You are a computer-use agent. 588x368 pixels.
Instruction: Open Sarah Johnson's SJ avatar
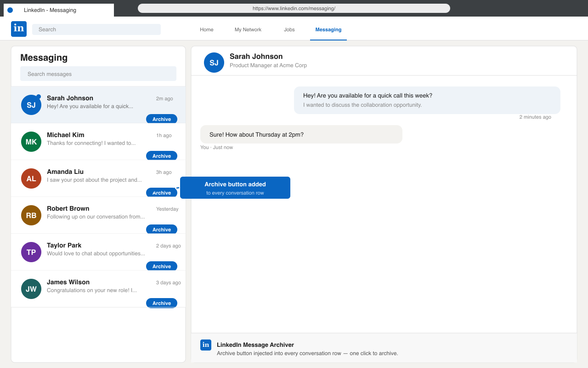pos(31,104)
